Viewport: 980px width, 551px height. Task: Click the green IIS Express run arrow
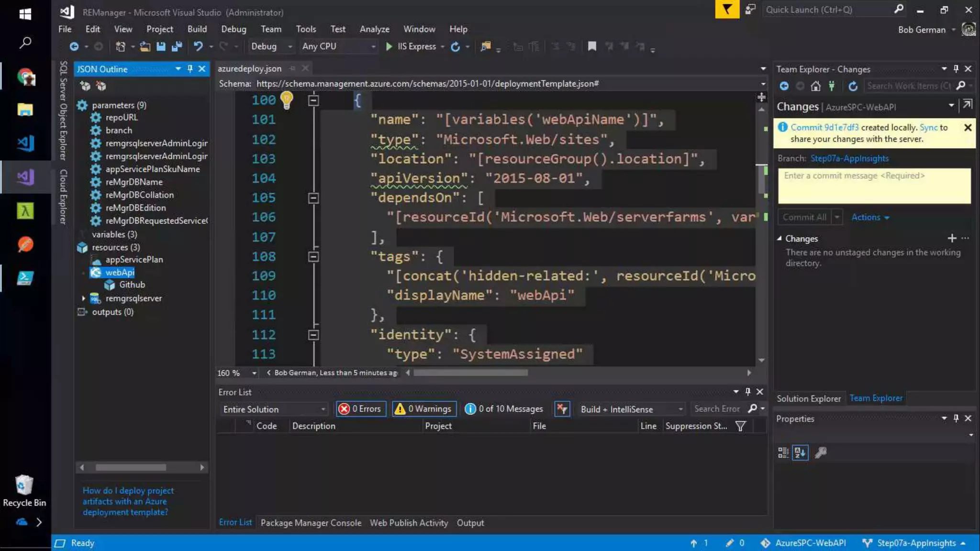tap(389, 46)
